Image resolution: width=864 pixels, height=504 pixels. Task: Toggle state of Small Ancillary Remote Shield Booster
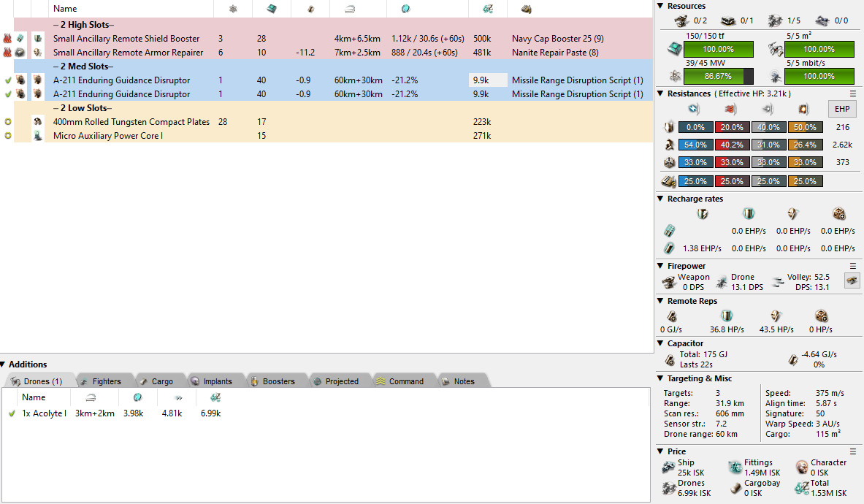(x=7, y=39)
